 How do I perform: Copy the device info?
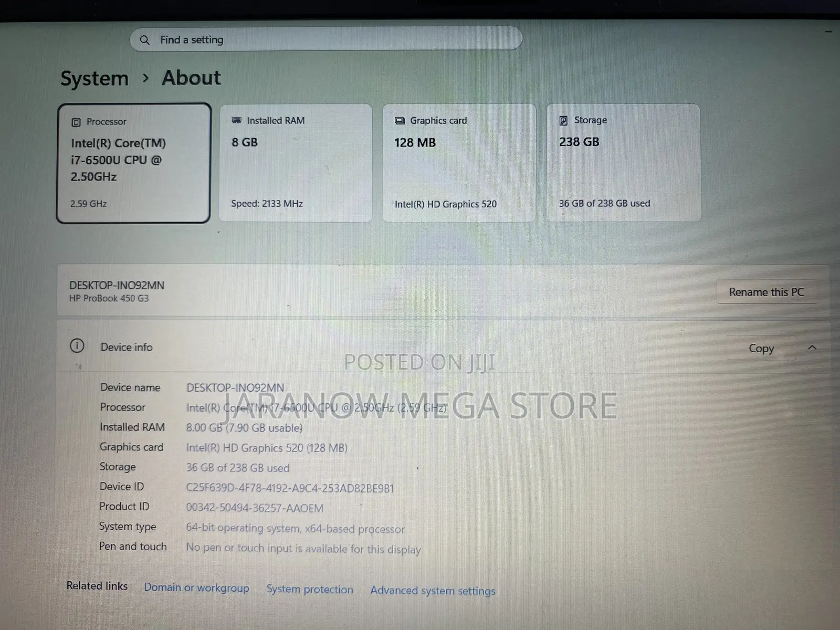click(x=761, y=349)
